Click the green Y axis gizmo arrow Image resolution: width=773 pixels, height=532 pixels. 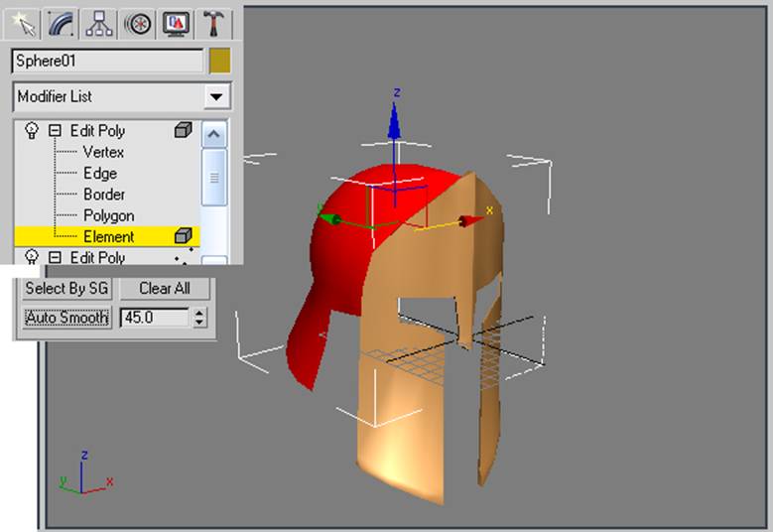tap(329, 217)
